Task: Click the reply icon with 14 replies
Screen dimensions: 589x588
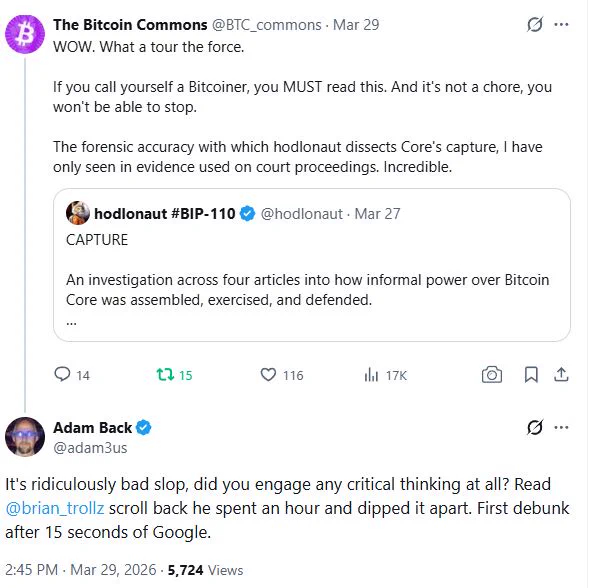Action: coord(62,375)
